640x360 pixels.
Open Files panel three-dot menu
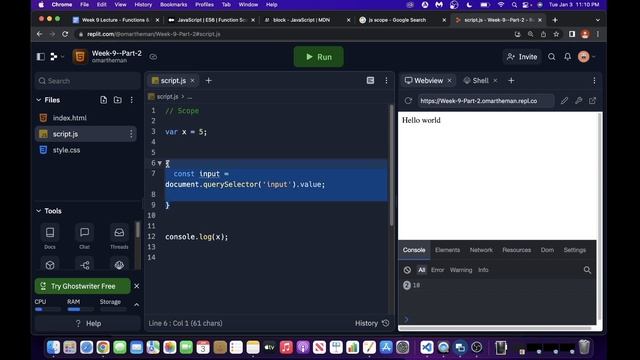pos(131,100)
